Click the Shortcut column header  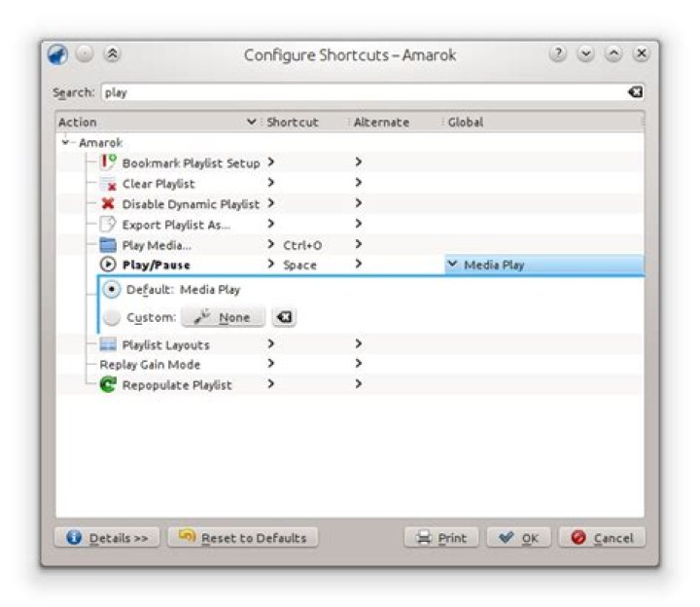(304, 122)
